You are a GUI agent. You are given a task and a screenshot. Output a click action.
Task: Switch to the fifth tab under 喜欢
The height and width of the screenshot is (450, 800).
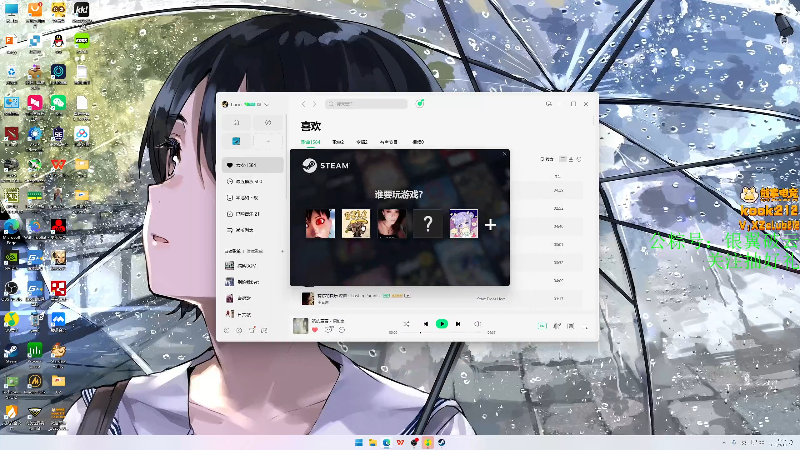pyautogui.click(x=418, y=142)
